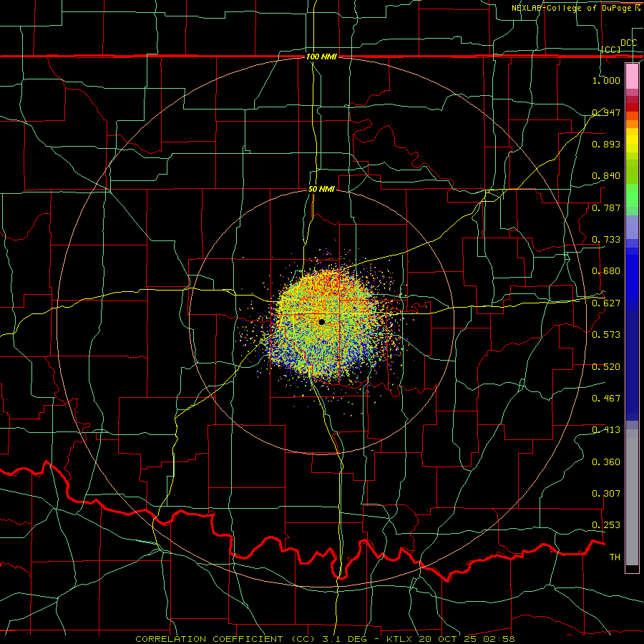
Task: Select the red swatch near 0.947
Action: (x=632, y=107)
